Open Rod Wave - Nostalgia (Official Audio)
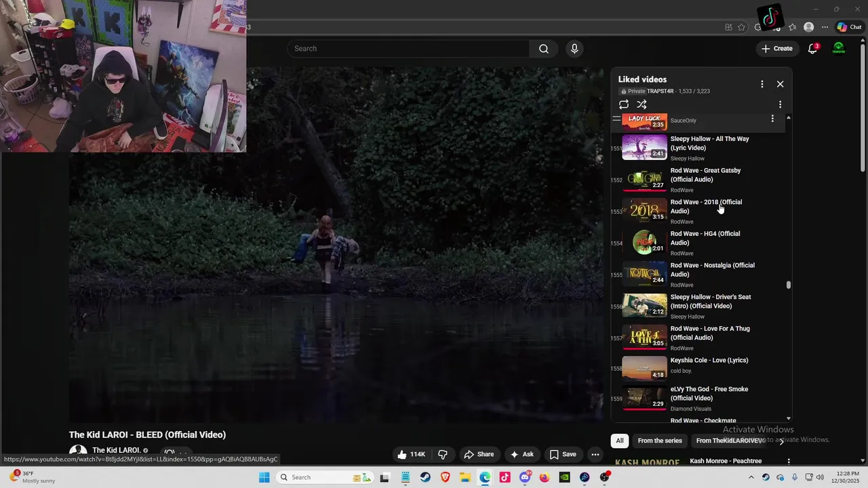The height and width of the screenshot is (488, 868). click(x=713, y=270)
